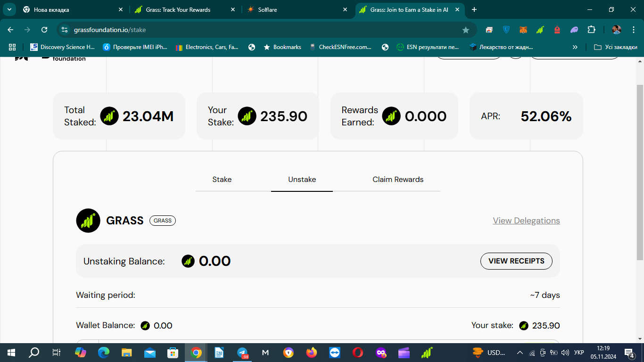Click the APR 52.06% value
The height and width of the screenshot is (362, 644).
tap(546, 116)
